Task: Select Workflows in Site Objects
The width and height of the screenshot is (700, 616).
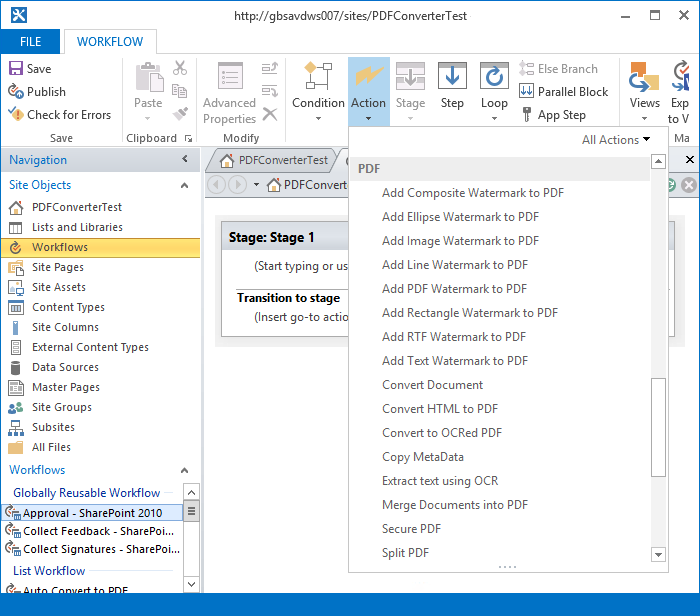Action: (100, 247)
